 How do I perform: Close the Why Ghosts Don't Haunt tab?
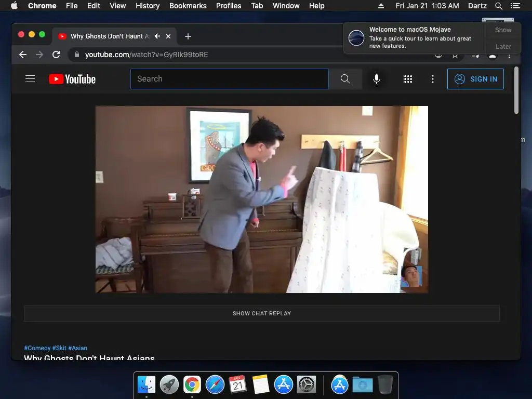(168, 36)
